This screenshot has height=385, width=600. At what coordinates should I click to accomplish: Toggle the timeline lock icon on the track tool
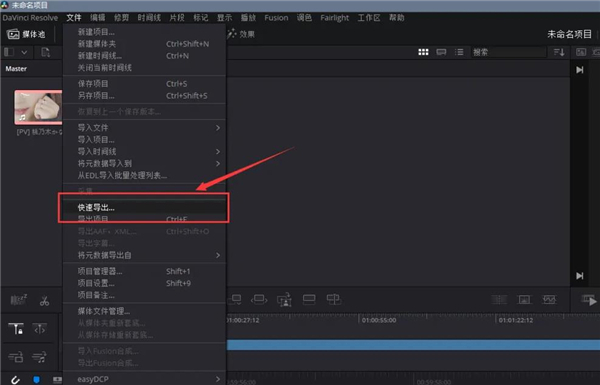pyautogui.click(x=16, y=328)
